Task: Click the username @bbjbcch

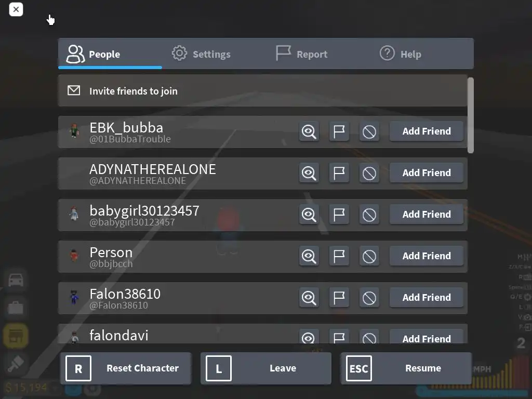Action: [x=111, y=264]
